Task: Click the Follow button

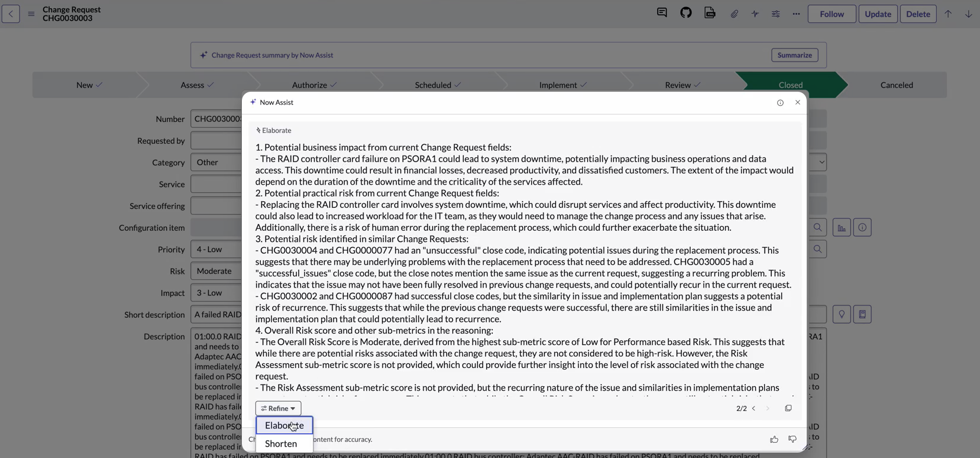Action: coord(832,14)
